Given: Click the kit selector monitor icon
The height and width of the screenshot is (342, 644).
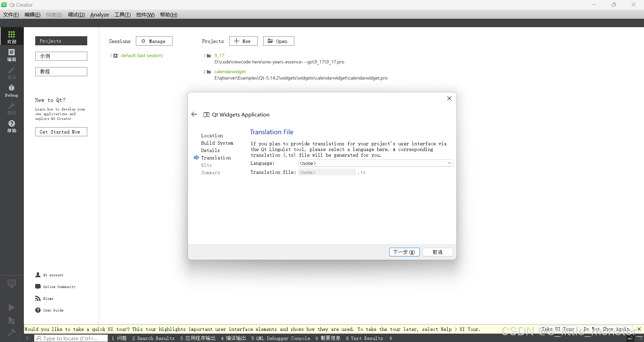Looking at the screenshot, I should click(x=12, y=284).
